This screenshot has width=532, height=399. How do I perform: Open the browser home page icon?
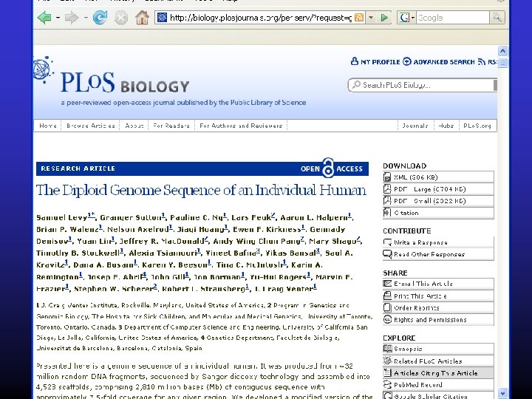click(142, 17)
